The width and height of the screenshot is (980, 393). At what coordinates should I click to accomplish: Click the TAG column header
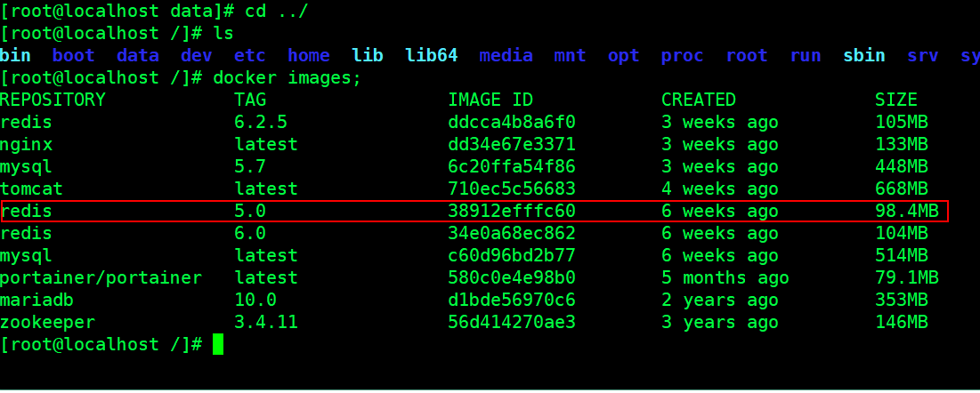[251, 100]
